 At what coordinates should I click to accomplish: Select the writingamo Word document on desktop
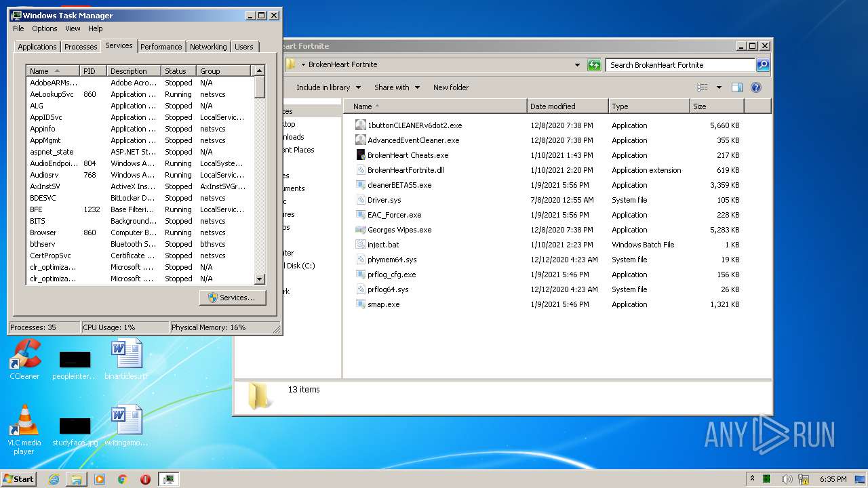pos(127,426)
